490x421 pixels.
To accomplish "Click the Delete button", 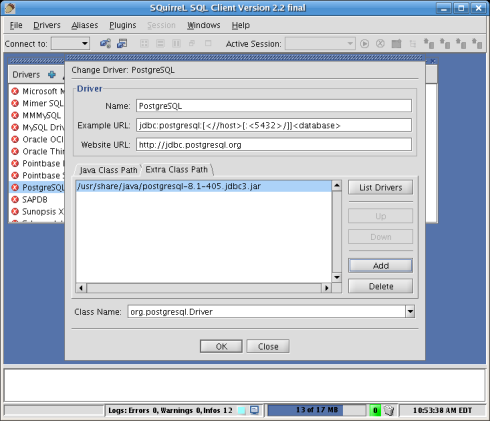I will pos(380,286).
